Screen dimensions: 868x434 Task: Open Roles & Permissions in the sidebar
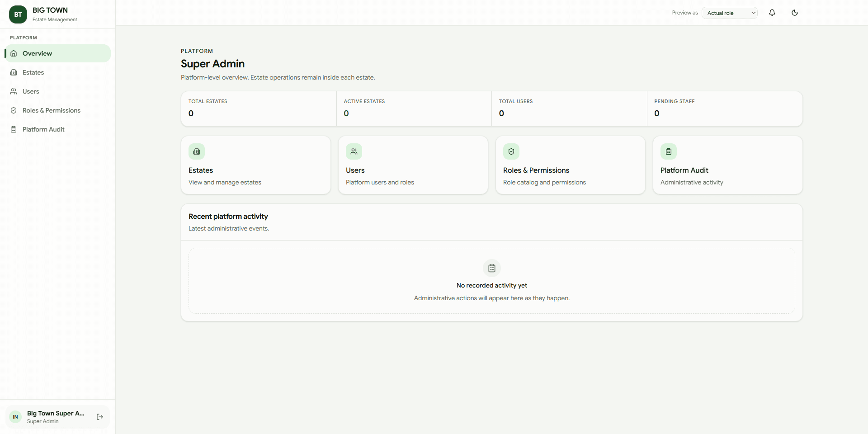pyautogui.click(x=58, y=110)
